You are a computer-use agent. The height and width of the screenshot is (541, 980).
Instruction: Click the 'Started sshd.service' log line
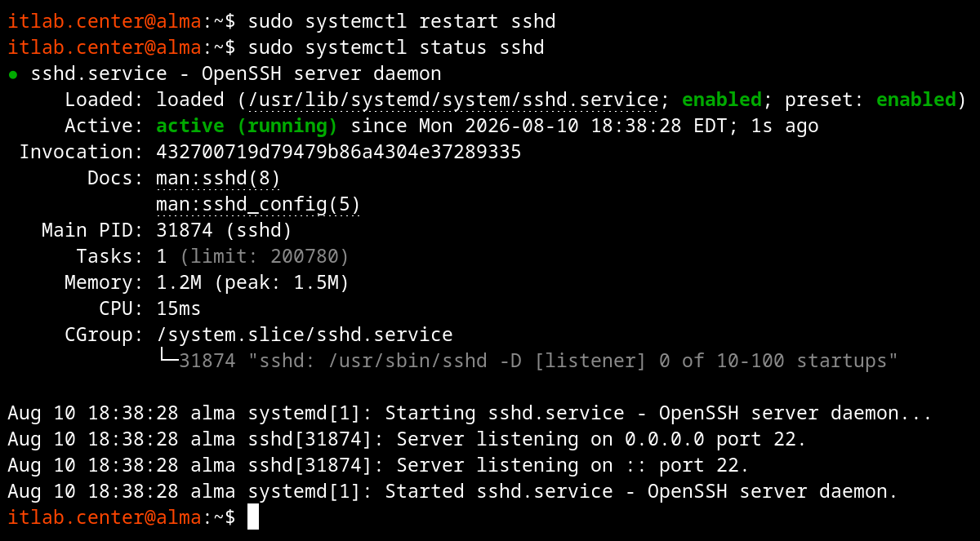(x=452, y=491)
